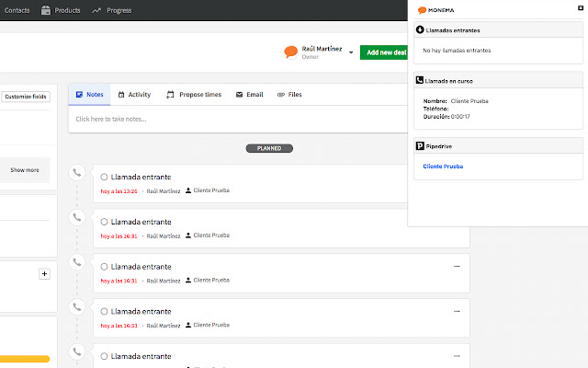Open the bottom-most call's three-dots menu
The image size is (588, 368).
click(x=457, y=356)
